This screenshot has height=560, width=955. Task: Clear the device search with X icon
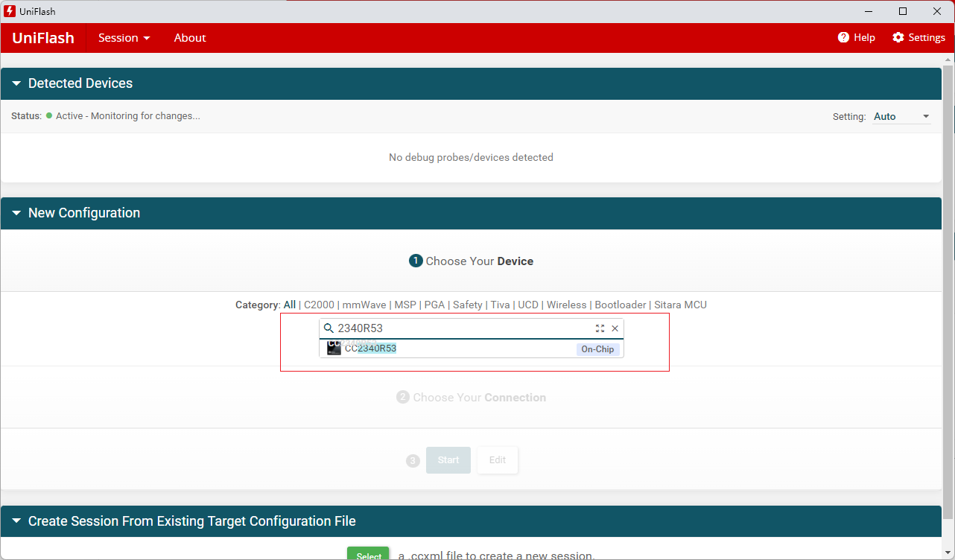615,328
